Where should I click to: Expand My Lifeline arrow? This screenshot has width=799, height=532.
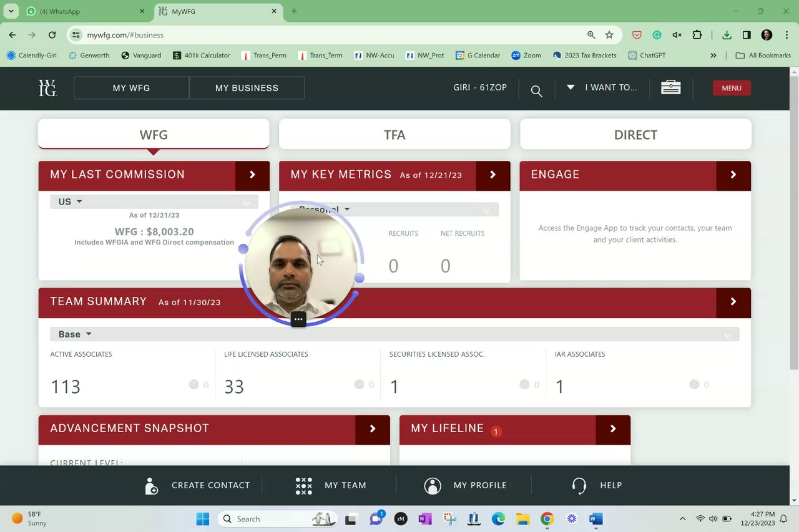coord(613,428)
